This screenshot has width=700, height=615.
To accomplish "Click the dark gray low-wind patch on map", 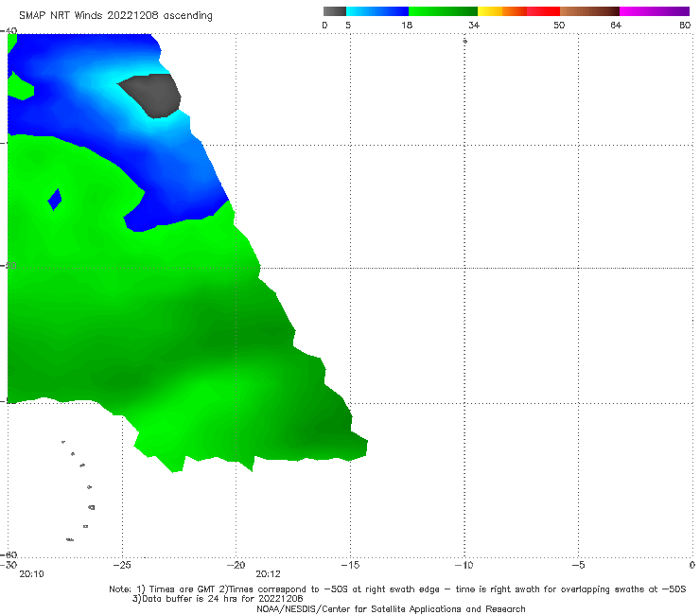I will click(151, 96).
